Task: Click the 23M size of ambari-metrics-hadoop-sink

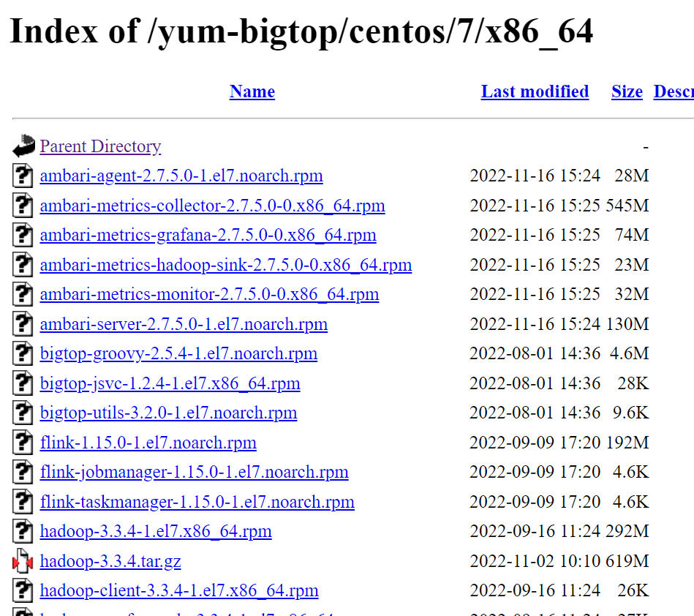Action: click(x=632, y=265)
